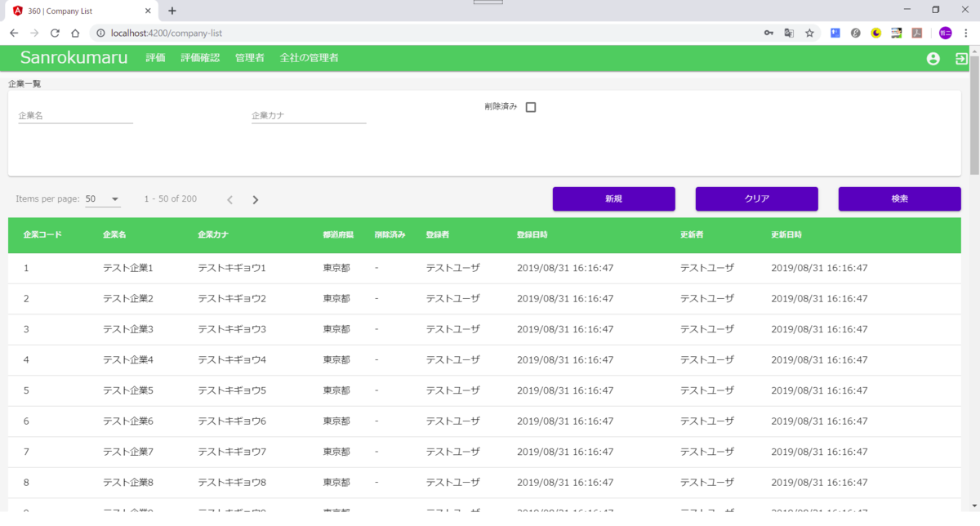This screenshot has height=526, width=980.
Task: Open the user account icon in header
Action: pos(933,58)
